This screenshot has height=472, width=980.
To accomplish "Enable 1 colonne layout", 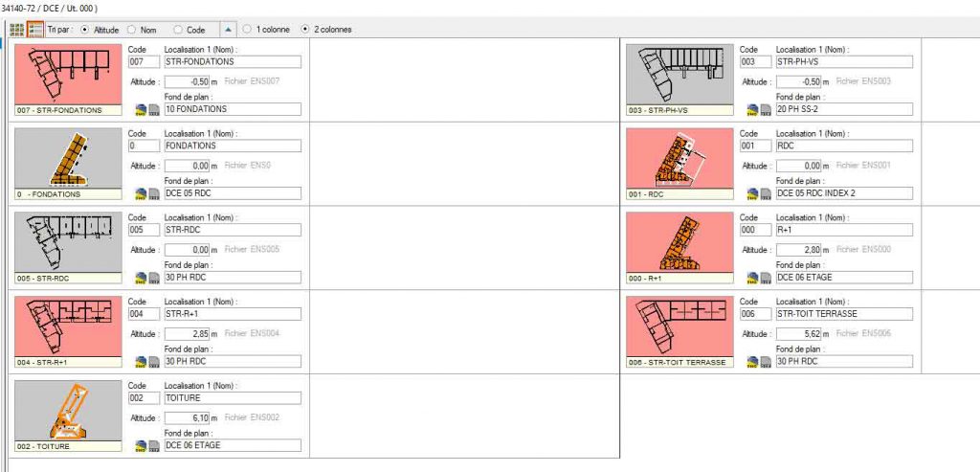I will pos(247,30).
